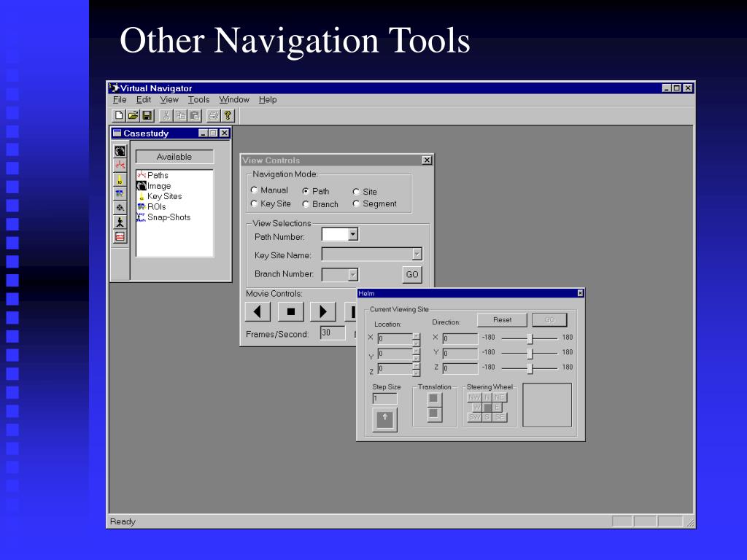
Task: Click the lower Translation button in Helm
Action: [433, 414]
